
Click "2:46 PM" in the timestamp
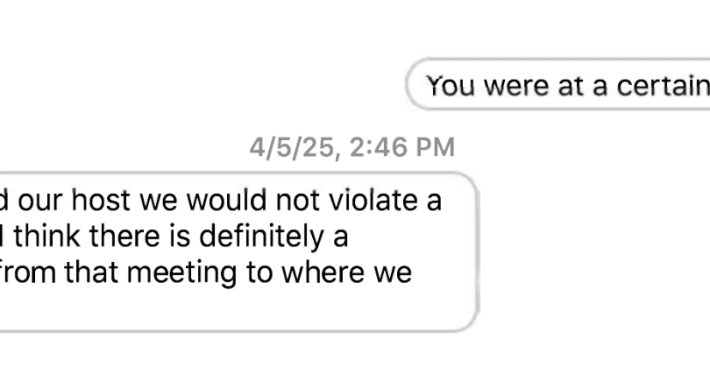[402, 147]
